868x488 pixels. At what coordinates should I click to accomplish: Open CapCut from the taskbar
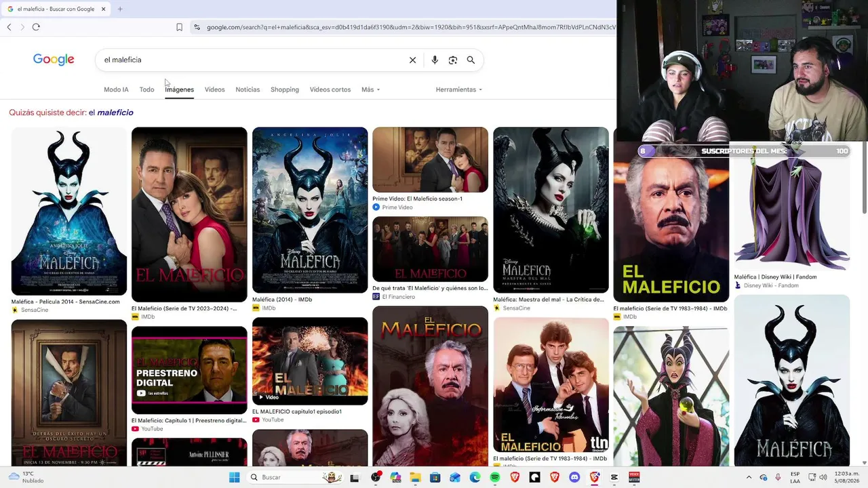[614, 477]
